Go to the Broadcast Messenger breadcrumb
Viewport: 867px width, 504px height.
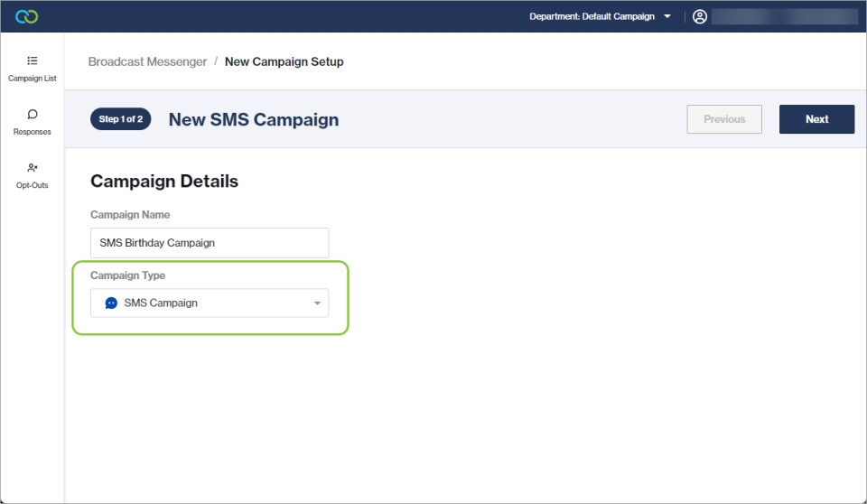(x=147, y=61)
